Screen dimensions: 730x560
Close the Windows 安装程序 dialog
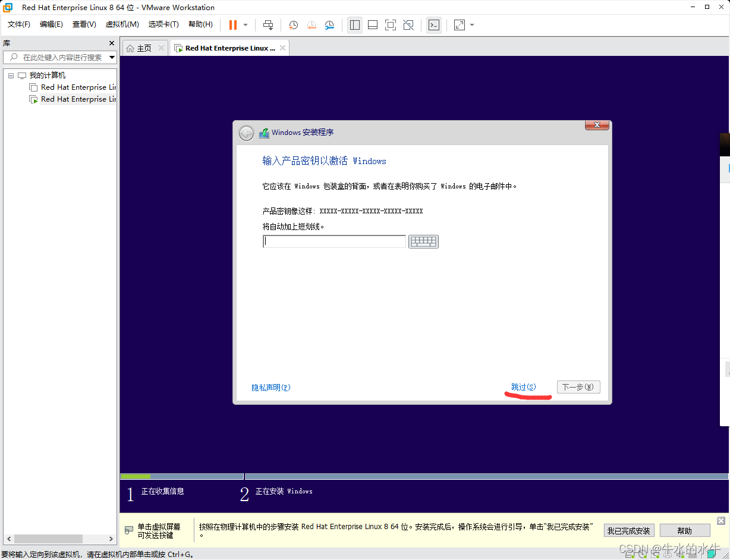tap(596, 125)
